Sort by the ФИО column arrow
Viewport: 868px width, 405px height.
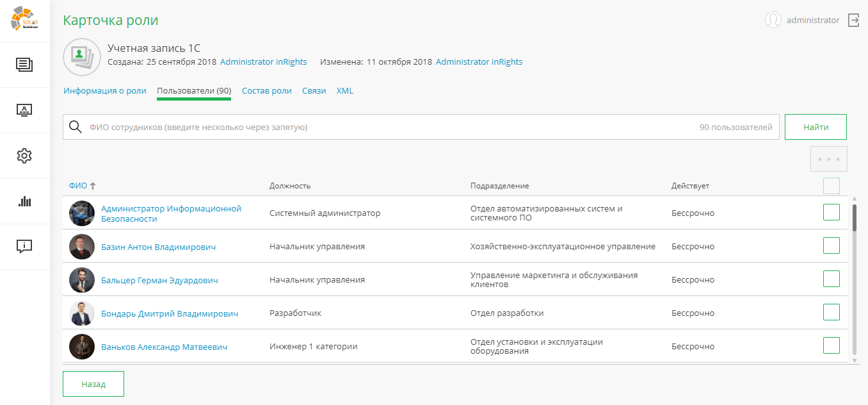click(93, 186)
